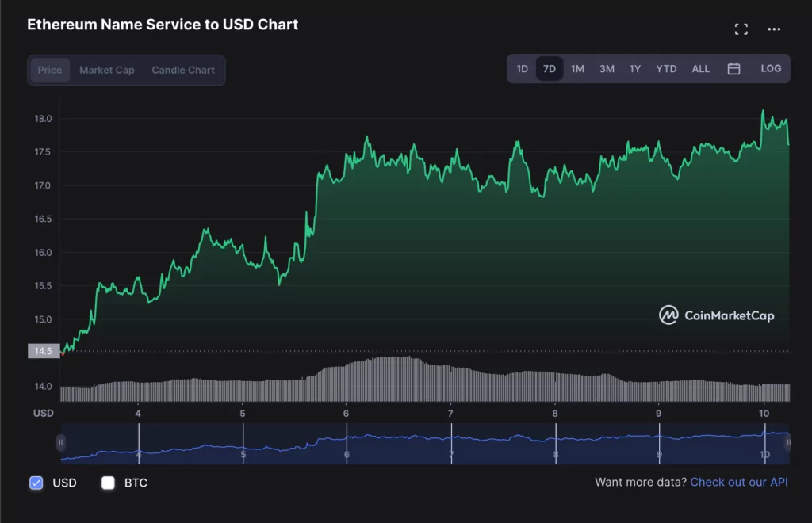
Task: Switch to the Market Cap tab
Action: pos(107,70)
